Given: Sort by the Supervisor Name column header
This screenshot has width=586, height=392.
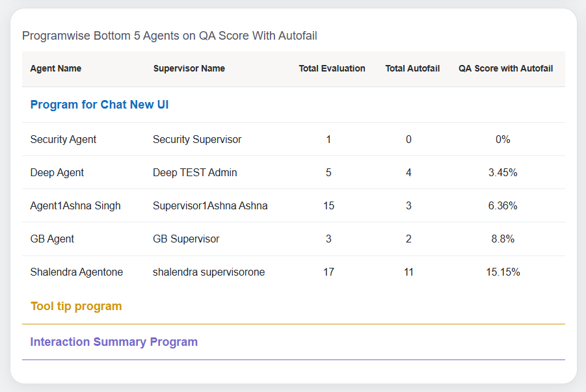Looking at the screenshot, I should (x=189, y=68).
